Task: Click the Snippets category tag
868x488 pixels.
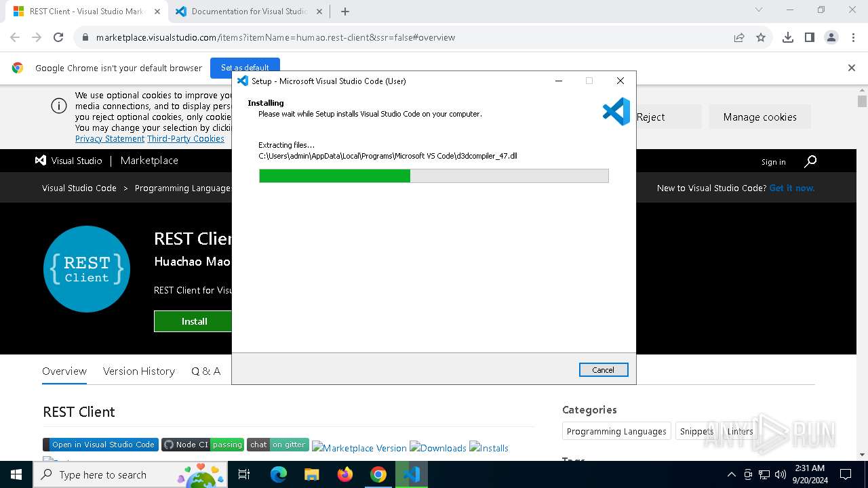Action: coord(696,431)
